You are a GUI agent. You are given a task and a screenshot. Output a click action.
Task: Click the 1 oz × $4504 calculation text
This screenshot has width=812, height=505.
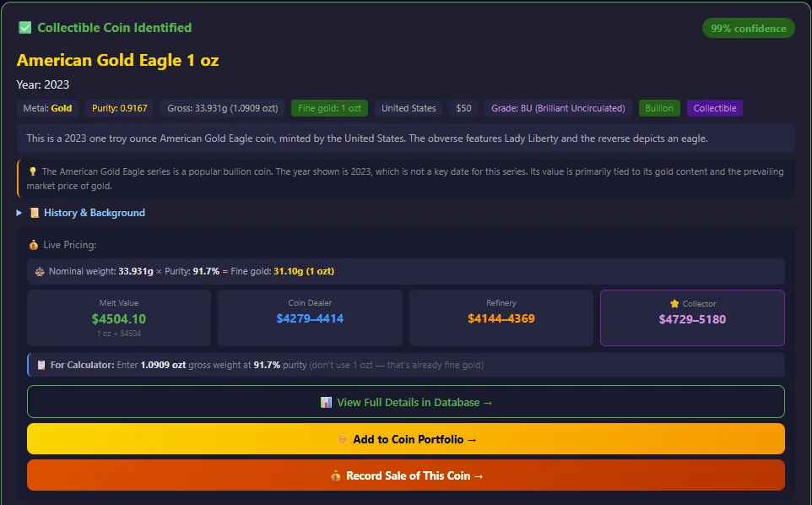point(119,334)
